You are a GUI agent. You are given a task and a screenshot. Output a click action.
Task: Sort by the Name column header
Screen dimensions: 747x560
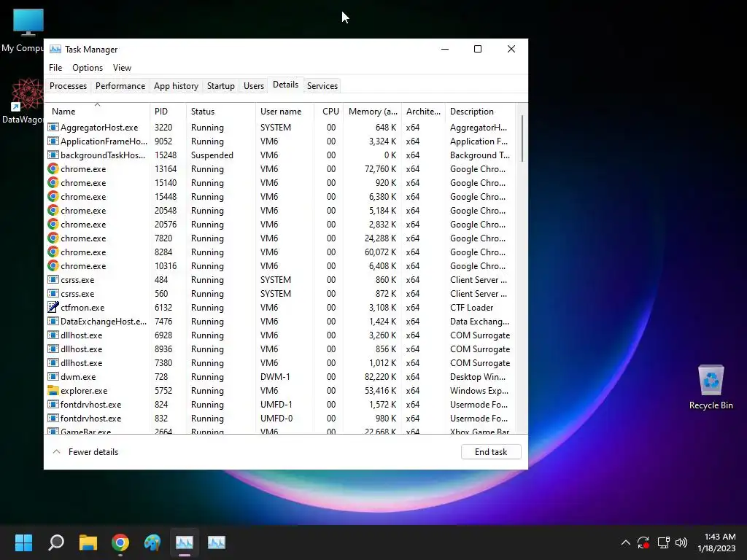[x=98, y=111]
